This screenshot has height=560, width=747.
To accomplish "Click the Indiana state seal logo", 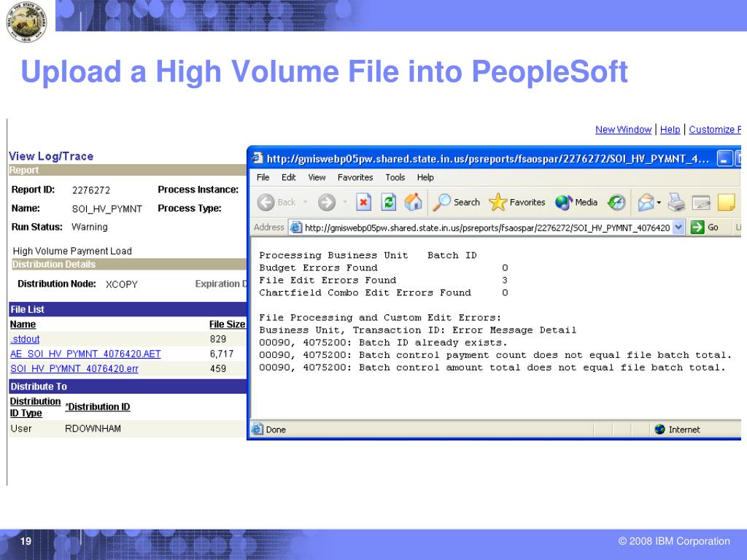I will pos(26,21).
